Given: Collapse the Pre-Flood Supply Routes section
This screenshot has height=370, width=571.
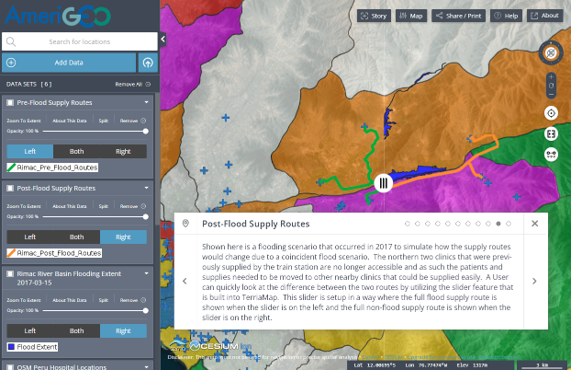Looking at the screenshot, I should (x=146, y=102).
